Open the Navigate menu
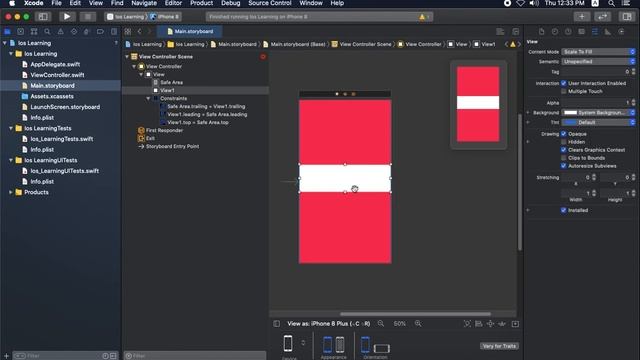Image resolution: width=640 pixels, height=360 pixels. click(144, 3)
